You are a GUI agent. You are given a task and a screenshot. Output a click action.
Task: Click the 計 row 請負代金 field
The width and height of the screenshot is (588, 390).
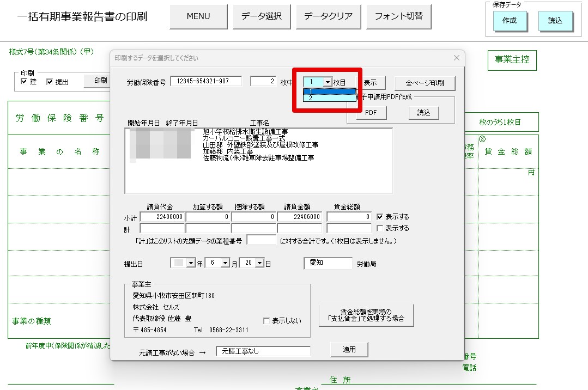coord(162,228)
